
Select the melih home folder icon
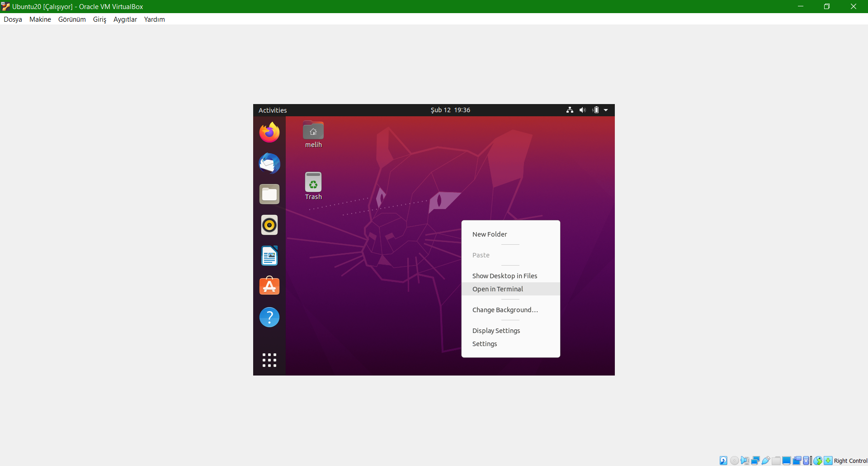313,134
